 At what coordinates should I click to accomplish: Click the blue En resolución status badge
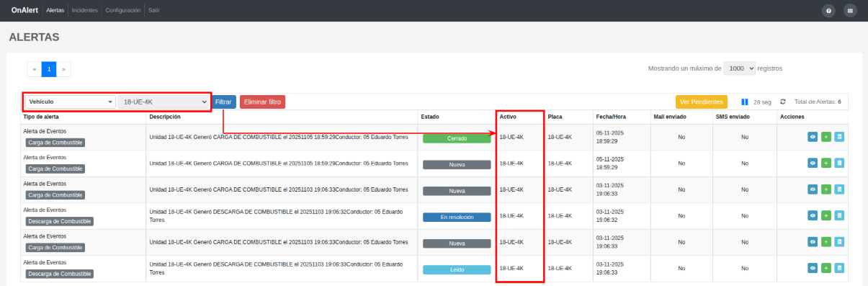[x=457, y=217]
